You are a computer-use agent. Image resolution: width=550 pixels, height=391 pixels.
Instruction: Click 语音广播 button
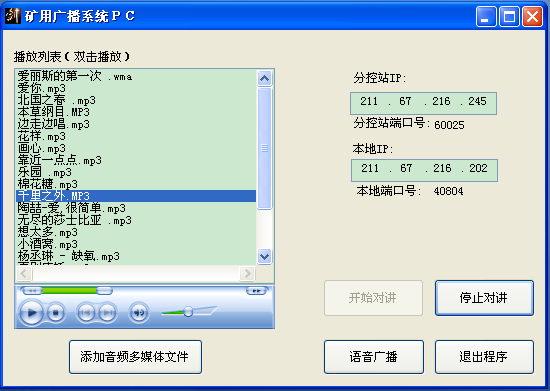(x=374, y=357)
